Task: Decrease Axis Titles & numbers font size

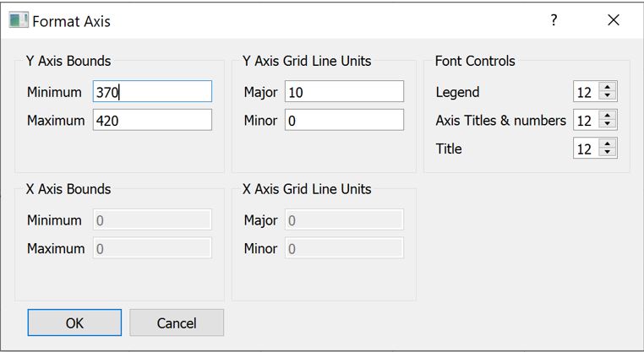Action: pyautogui.click(x=609, y=125)
